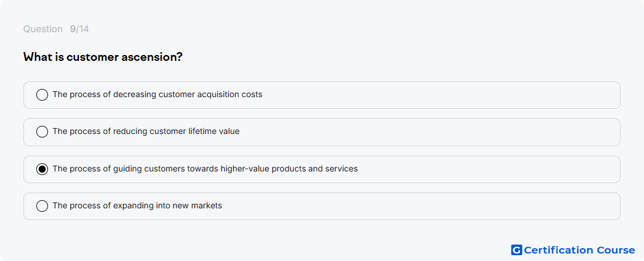The height and width of the screenshot is (261, 644).
Task: Click the text about guiding customers towards higher-value products
Action: click(x=205, y=169)
